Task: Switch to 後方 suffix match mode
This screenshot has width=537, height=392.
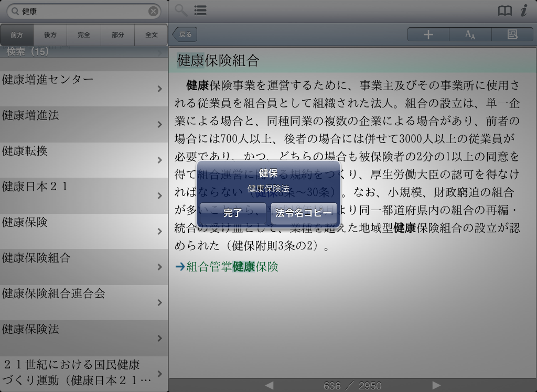Action: [50, 35]
